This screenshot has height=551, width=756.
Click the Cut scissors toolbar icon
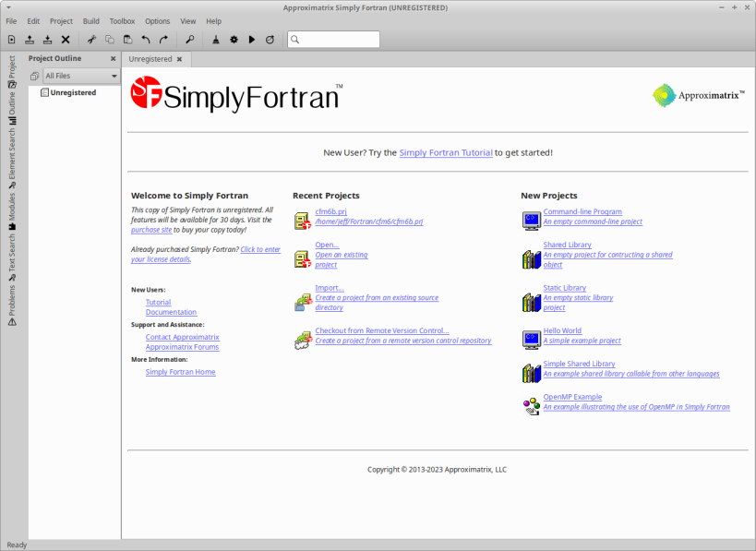[x=91, y=40]
